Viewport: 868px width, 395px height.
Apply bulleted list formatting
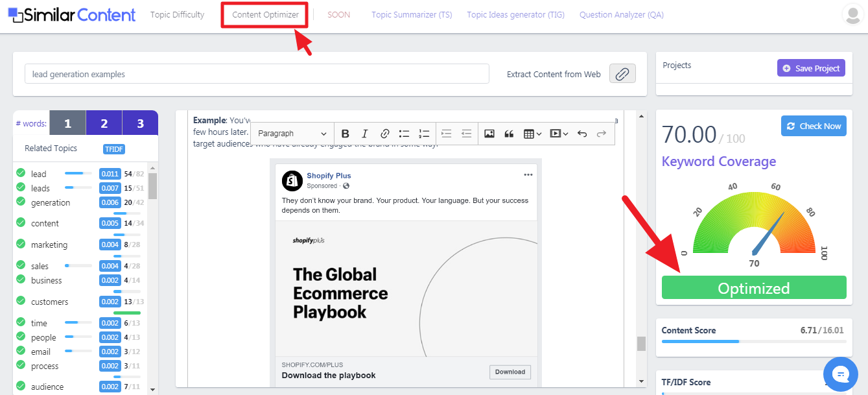pos(404,134)
